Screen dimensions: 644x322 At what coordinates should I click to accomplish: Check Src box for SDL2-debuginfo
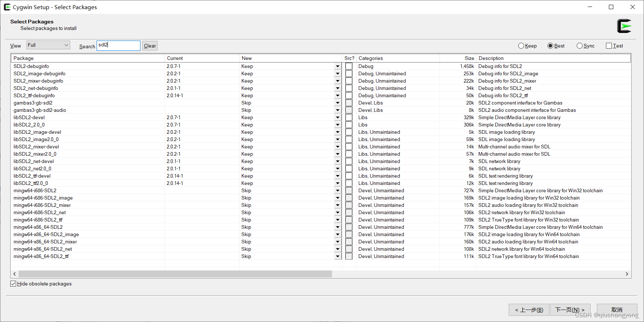[349, 66]
